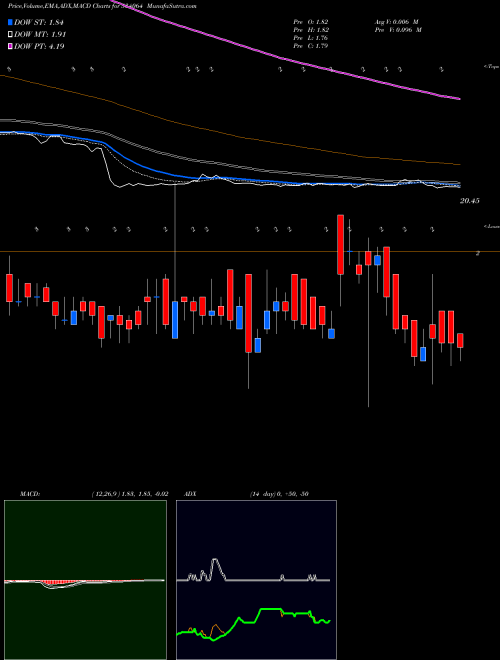Viewport: 500px width, 660px height.
Task: Click the 'Pre C: 1.79' value
Action: (x=311, y=45)
